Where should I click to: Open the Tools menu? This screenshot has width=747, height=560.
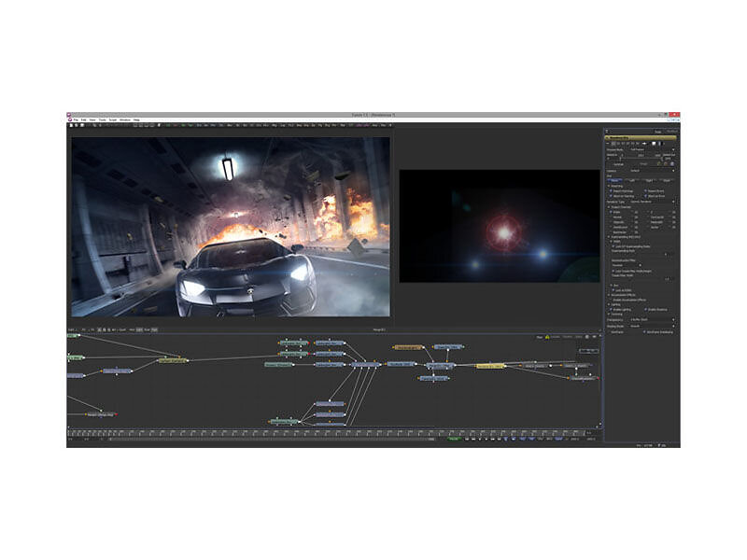102,119
